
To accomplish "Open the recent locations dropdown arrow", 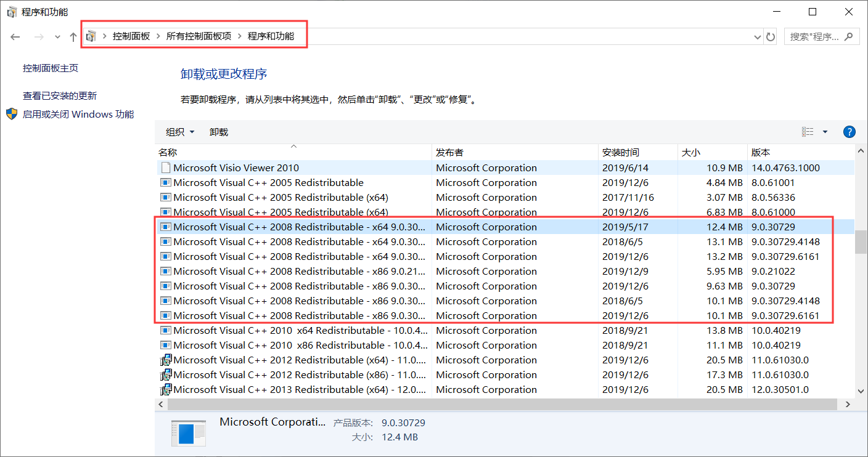I will pyautogui.click(x=57, y=37).
